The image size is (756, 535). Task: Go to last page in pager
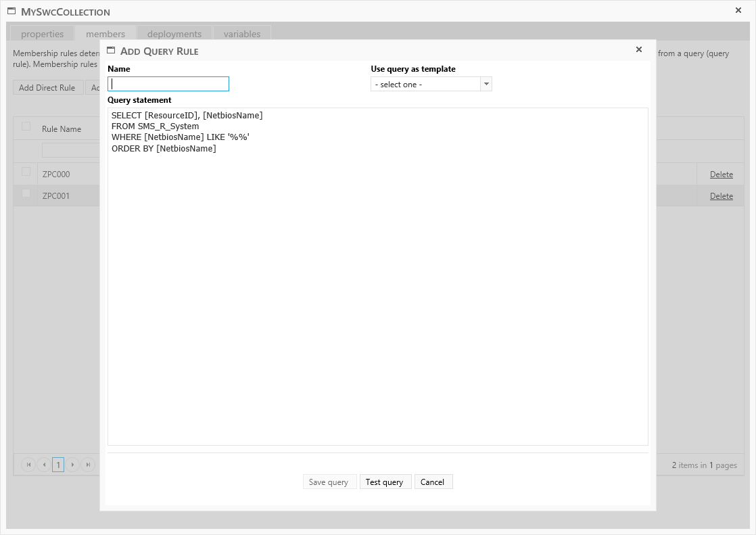89,465
